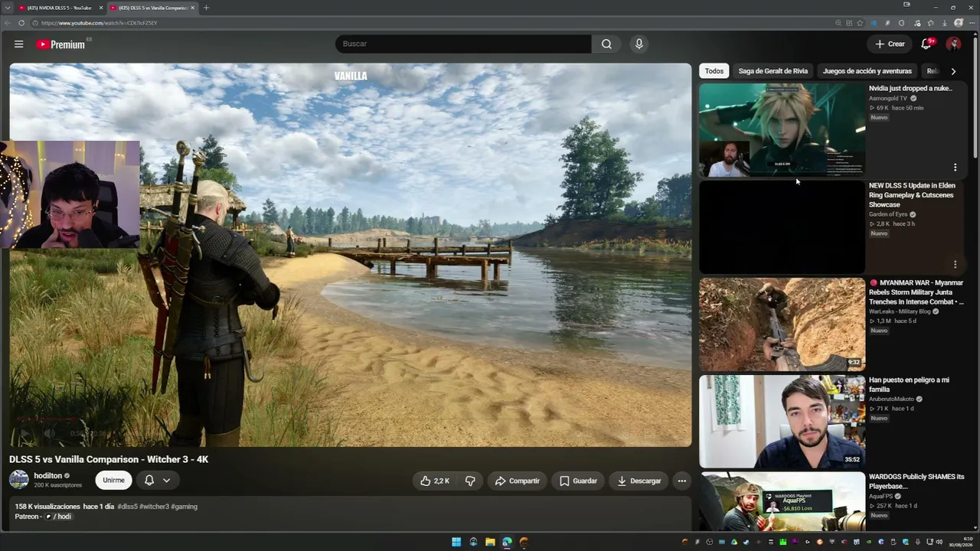
Task: Click the Witcher 3 video player
Action: pos(351,255)
